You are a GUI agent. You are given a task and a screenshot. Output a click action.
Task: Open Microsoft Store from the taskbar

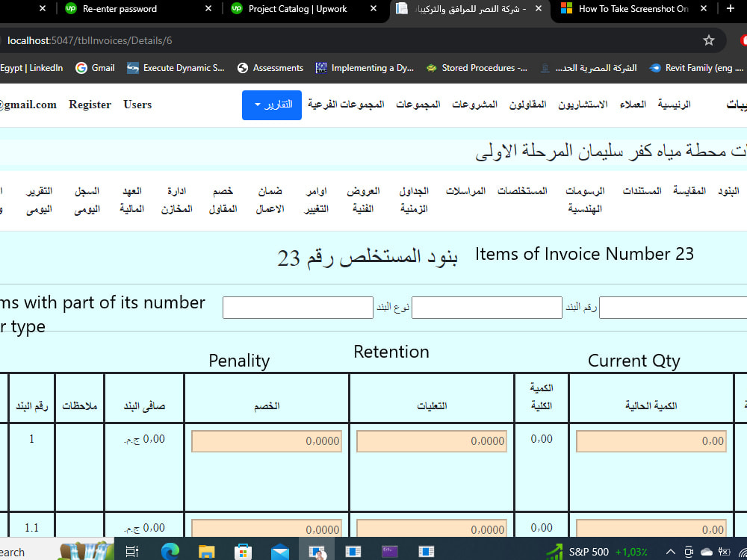[x=243, y=552]
